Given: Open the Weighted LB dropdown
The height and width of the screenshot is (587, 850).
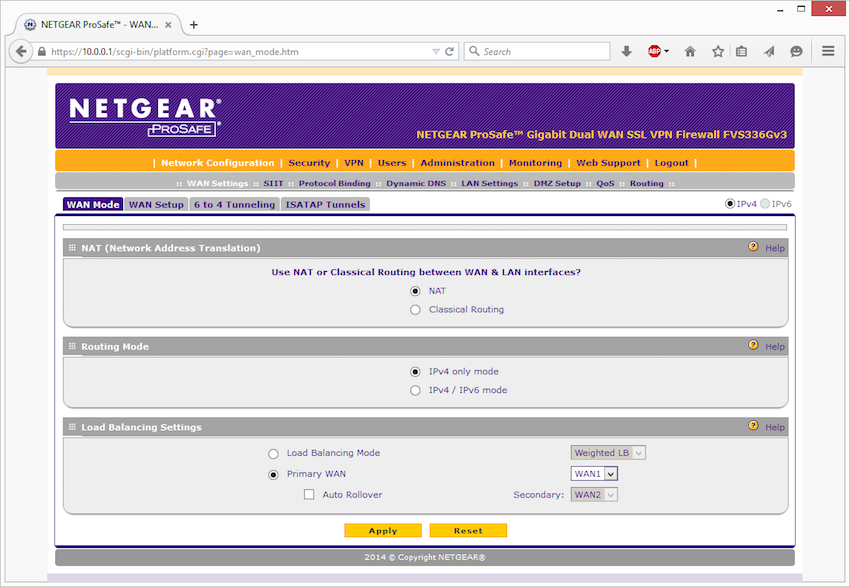Looking at the screenshot, I should coord(608,453).
